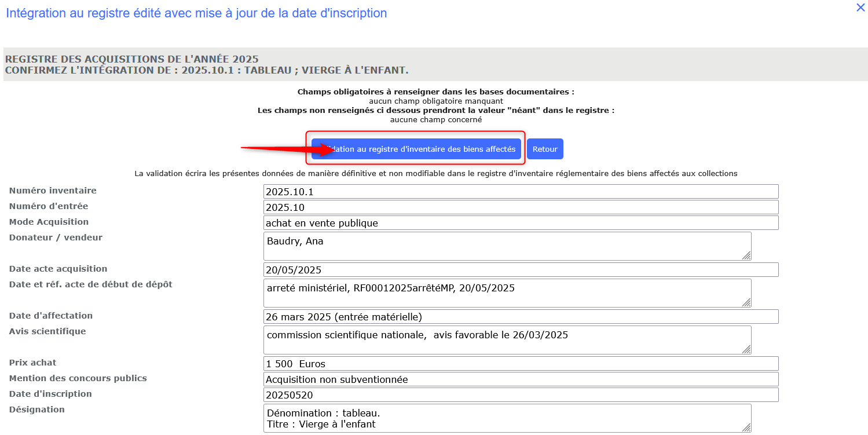868x435 pixels.
Task: Click the "aucune champ concerné" text
Action: [436, 120]
